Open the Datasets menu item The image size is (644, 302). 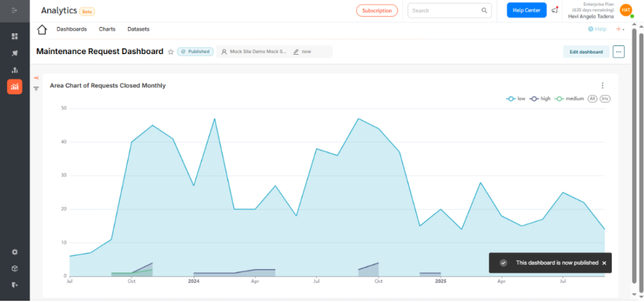pos(138,29)
